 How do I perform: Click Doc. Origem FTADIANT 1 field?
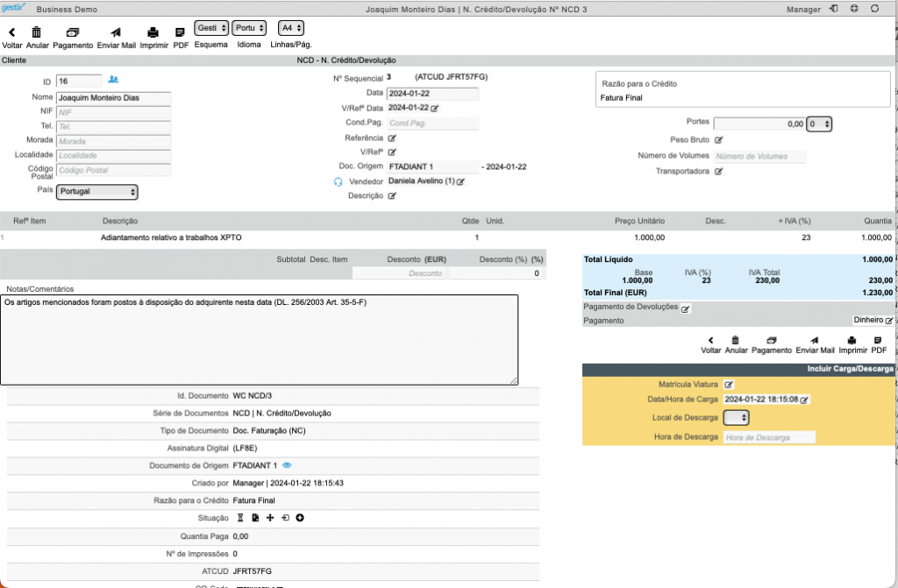(x=432, y=166)
